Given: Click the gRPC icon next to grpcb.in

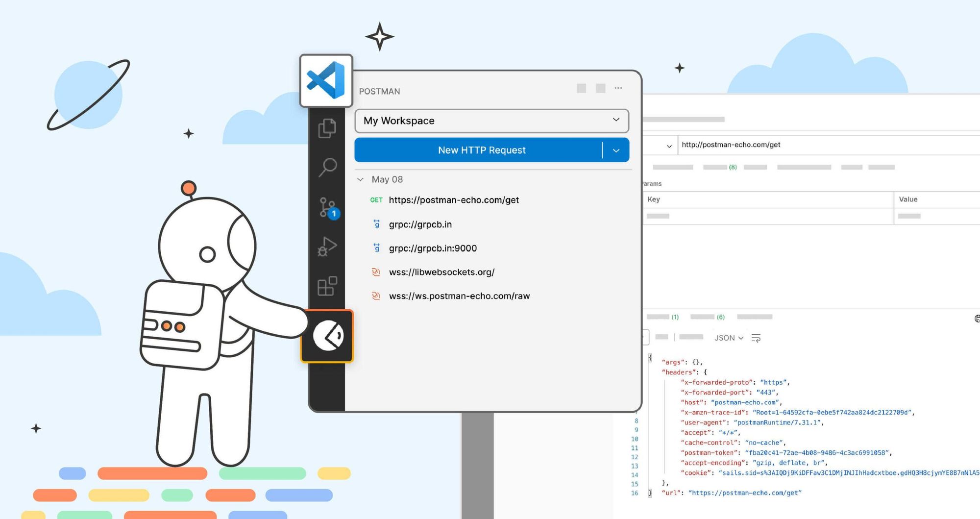Looking at the screenshot, I should point(376,224).
